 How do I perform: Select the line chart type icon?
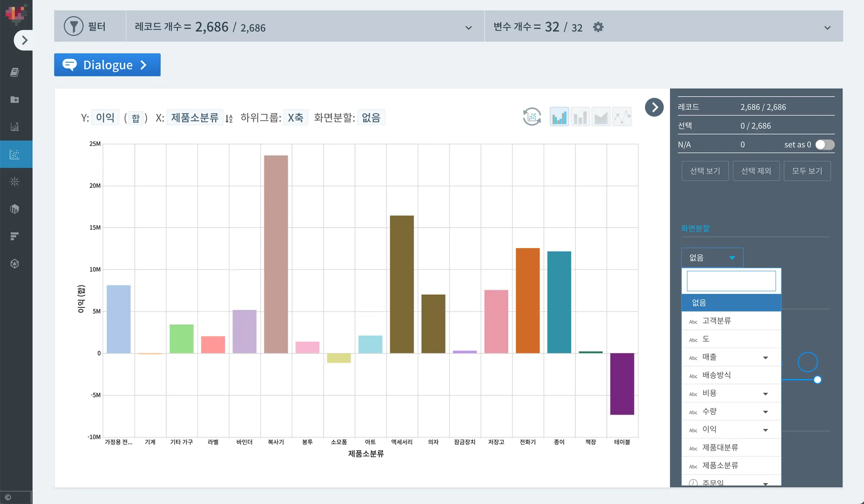(x=622, y=117)
